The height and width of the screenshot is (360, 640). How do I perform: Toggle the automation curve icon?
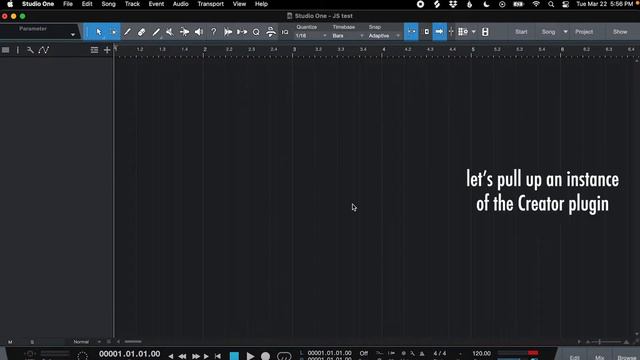coord(44,50)
